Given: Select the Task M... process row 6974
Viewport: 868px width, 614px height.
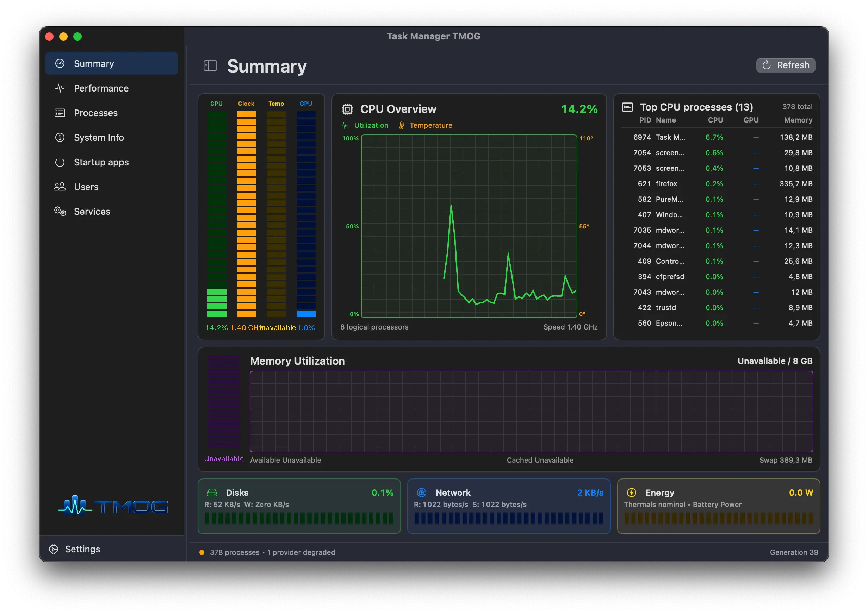Looking at the screenshot, I should tap(717, 137).
